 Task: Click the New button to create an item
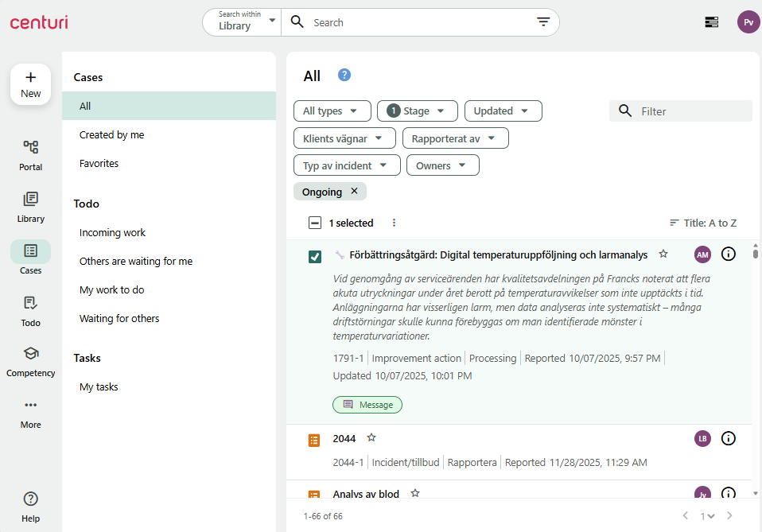30,83
